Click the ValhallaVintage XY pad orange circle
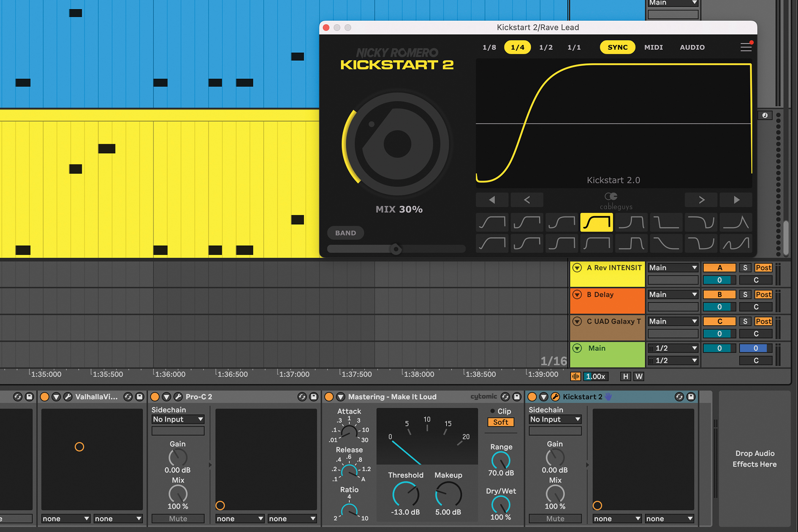Screen dimensions: 798x532 coord(79,447)
